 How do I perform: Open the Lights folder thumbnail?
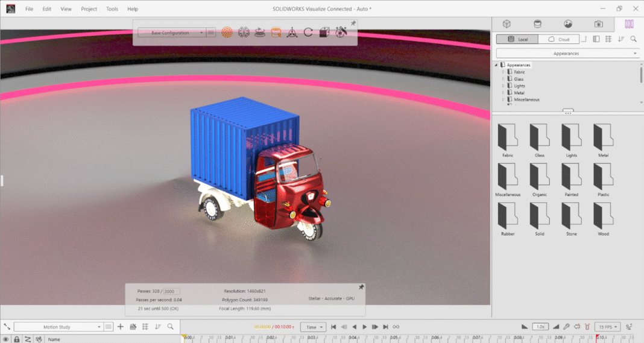571,140
